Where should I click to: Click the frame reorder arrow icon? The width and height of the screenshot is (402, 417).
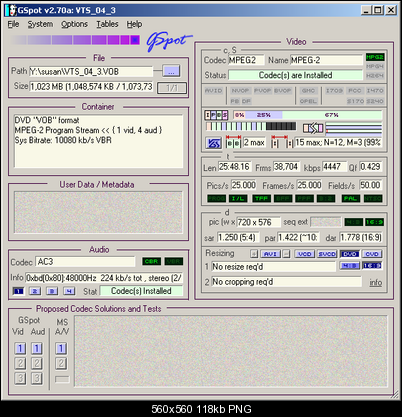[x=313, y=128]
